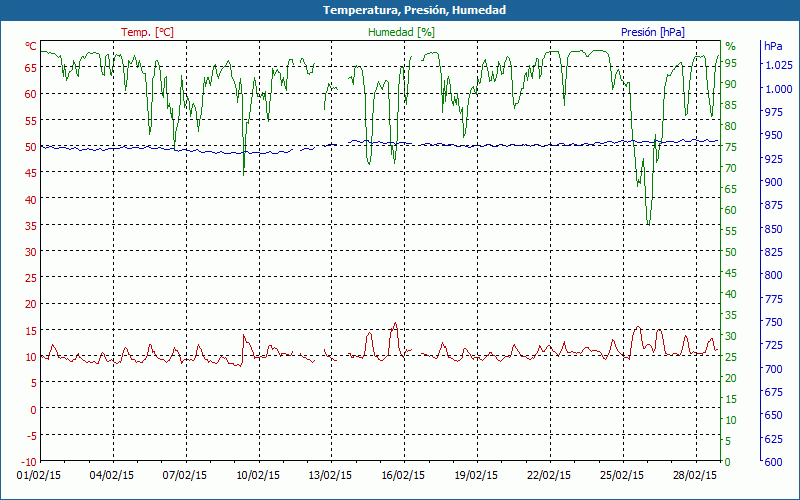Image resolution: width=800 pixels, height=500 pixels.
Task: Click the date label 16/02/15
Action: click(403, 475)
